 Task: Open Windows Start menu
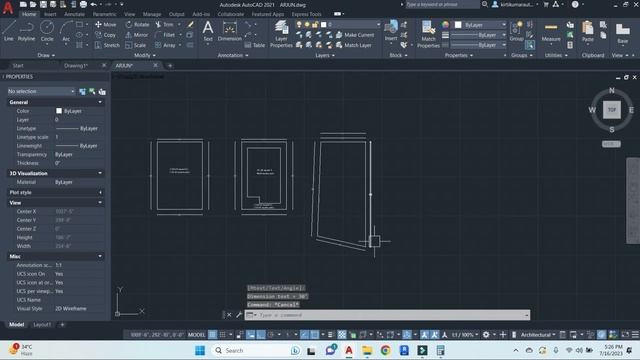point(200,350)
